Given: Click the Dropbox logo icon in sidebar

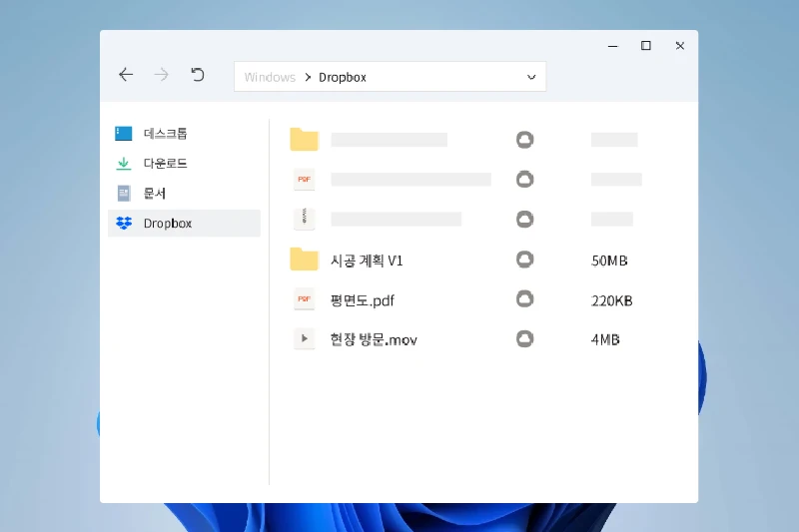Looking at the screenshot, I should pyautogui.click(x=124, y=223).
